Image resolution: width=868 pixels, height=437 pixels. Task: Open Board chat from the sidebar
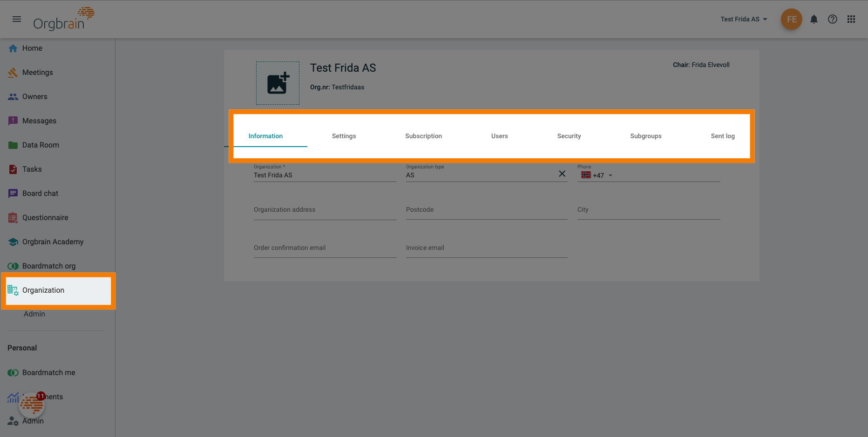click(40, 193)
